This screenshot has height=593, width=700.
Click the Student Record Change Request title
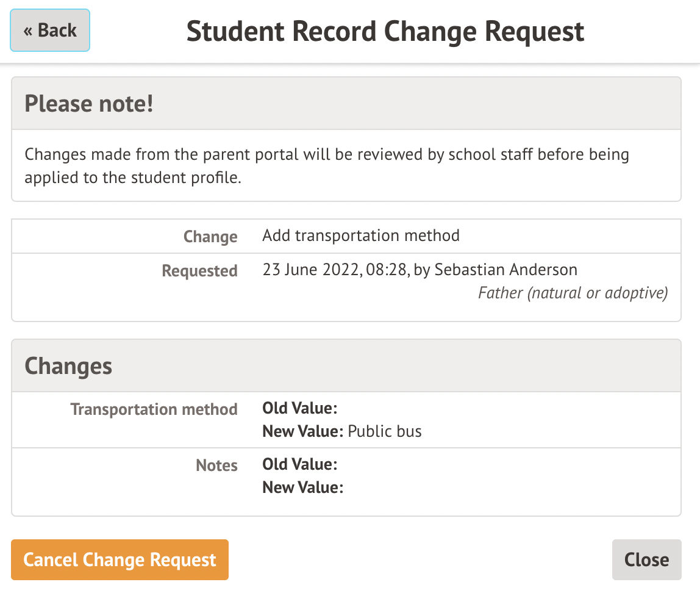(385, 32)
